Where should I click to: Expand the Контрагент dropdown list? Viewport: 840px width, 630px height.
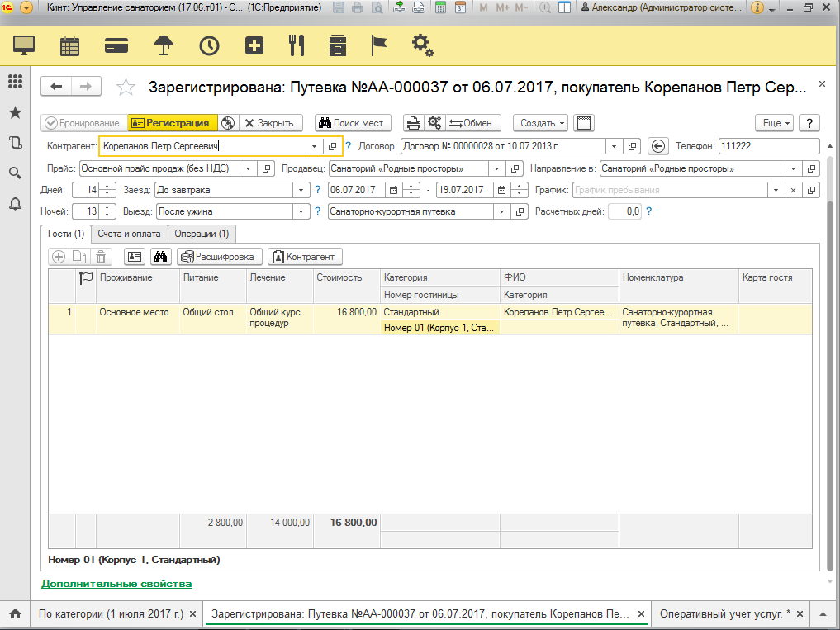pyautogui.click(x=314, y=146)
